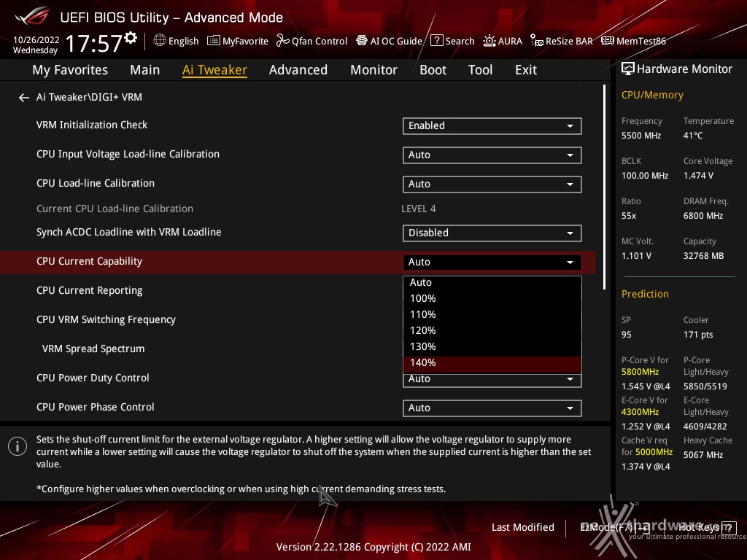
Task: Click the 1.474 V core voltage value
Action: pyautogui.click(x=698, y=176)
